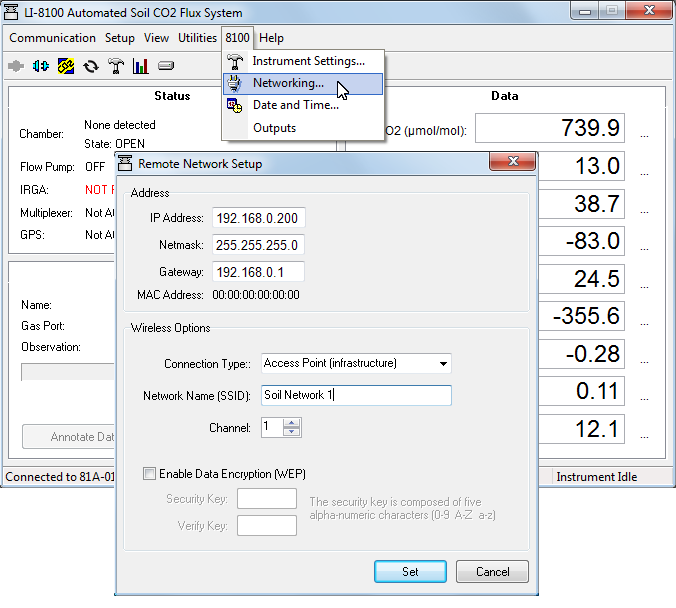Screen dimensions: 676x608
Task: Click the ellipsis beside the 12.1 value
Action: click(x=644, y=437)
